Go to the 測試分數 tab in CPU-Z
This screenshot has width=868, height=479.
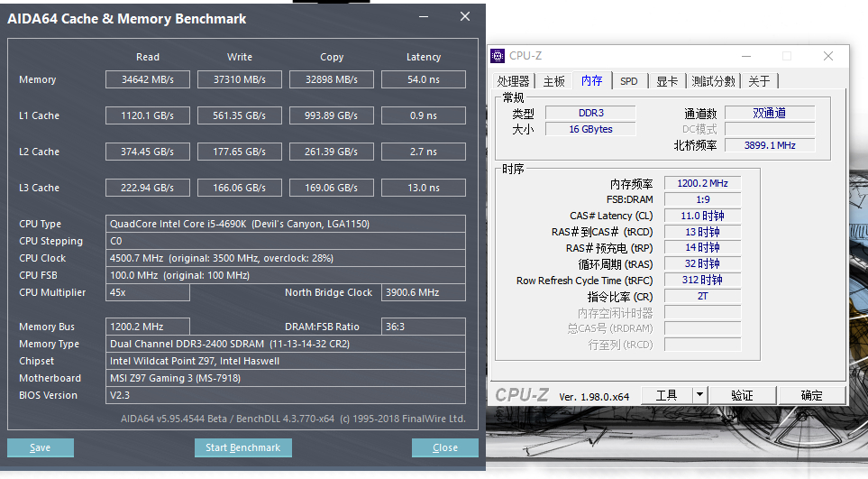pos(713,81)
